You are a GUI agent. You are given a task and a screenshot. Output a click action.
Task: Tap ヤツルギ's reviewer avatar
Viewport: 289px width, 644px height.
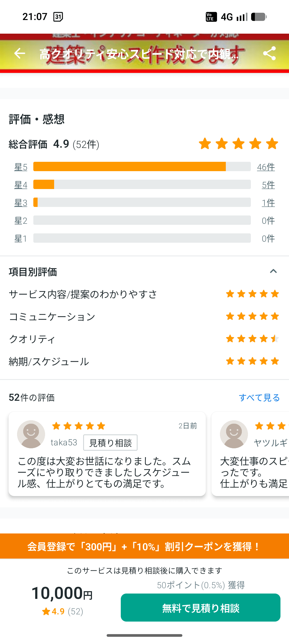tap(234, 434)
